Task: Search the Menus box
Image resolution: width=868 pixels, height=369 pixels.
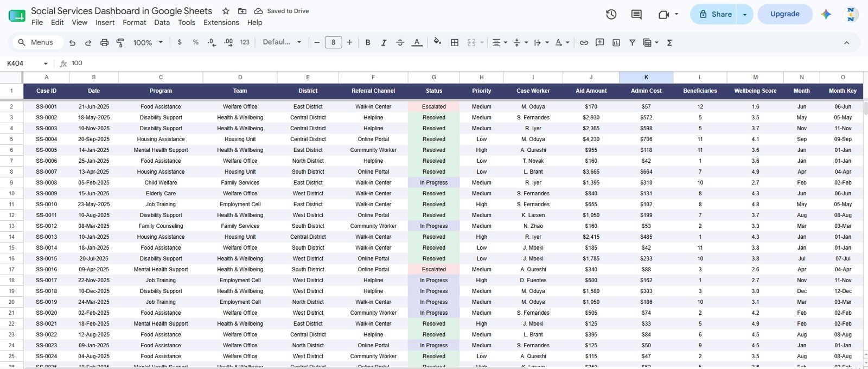Action: pos(37,42)
